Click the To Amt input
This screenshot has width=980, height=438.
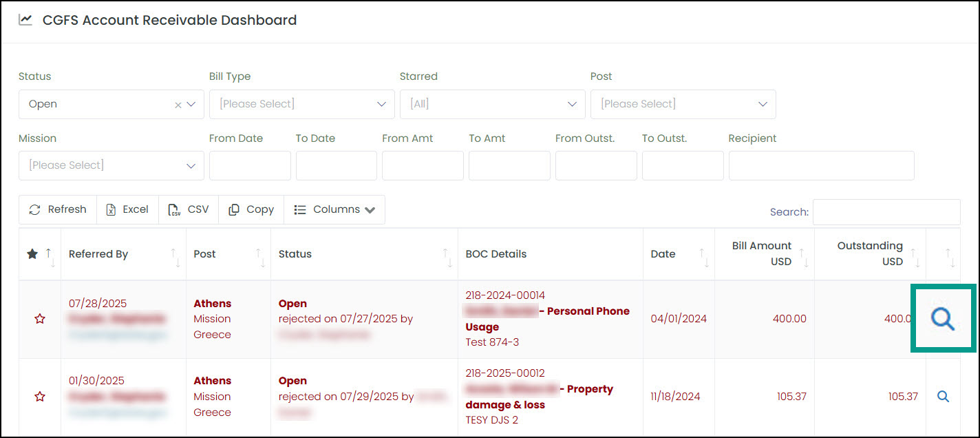click(509, 165)
